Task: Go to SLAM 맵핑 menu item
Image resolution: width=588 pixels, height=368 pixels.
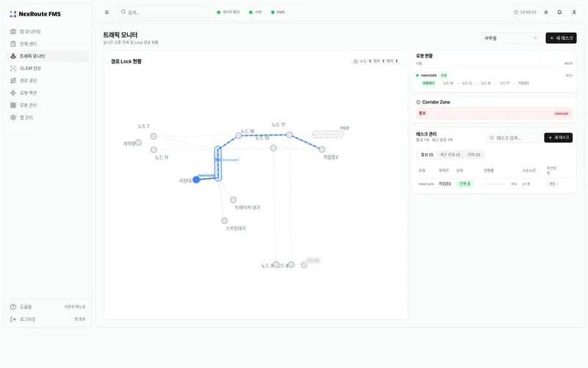Action: 48,68
